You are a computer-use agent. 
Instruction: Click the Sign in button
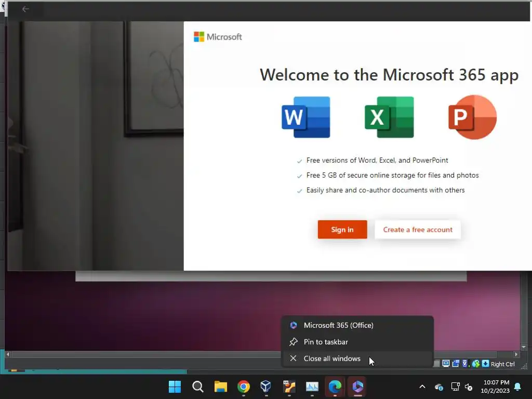click(x=342, y=230)
